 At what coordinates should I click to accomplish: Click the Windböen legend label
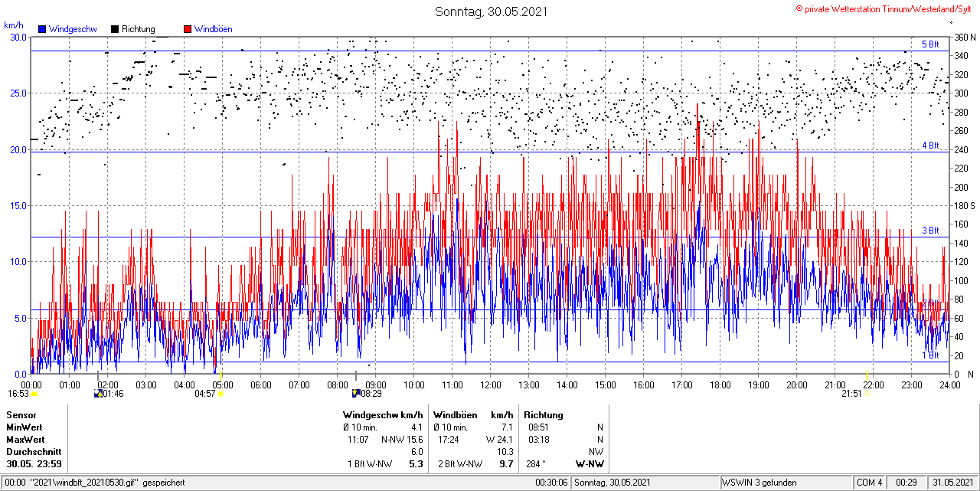coord(213,29)
